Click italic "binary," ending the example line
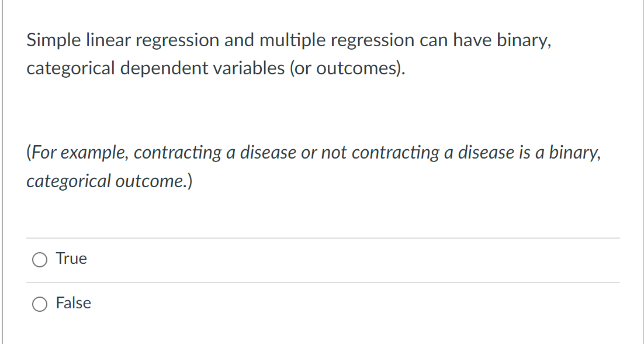Viewport: 644px width, 344px height. (575, 153)
